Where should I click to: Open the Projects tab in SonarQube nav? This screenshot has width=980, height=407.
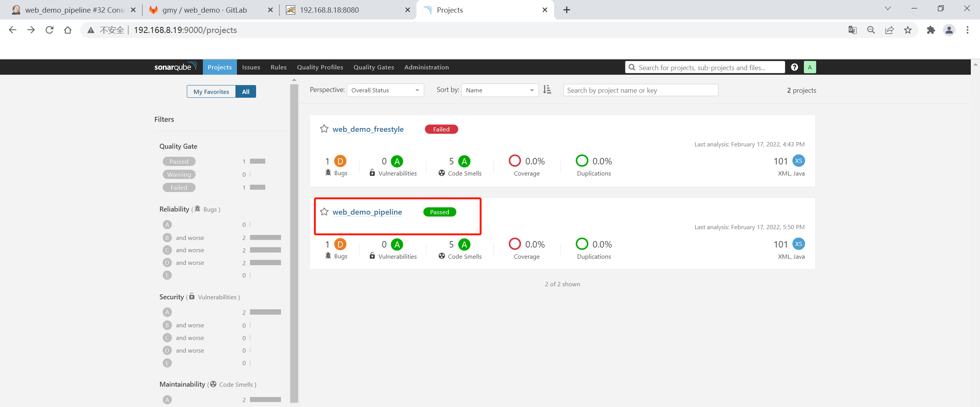click(x=220, y=67)
